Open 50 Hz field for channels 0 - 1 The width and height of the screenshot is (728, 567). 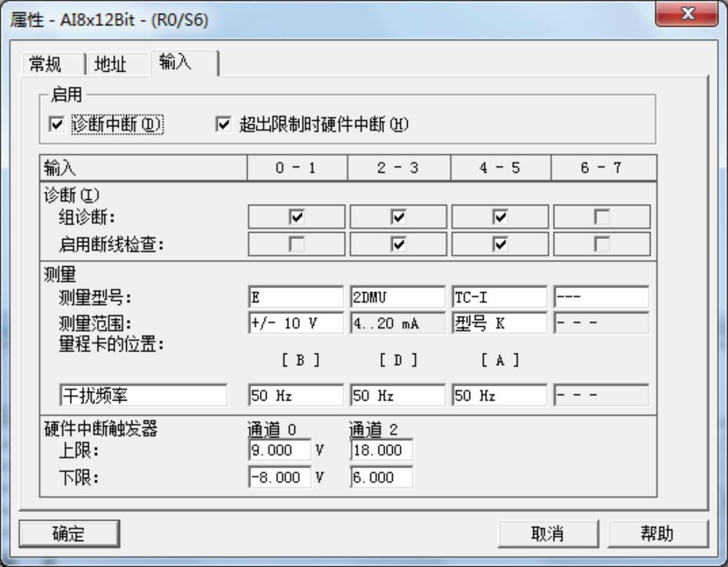click(x=296, y=396)
